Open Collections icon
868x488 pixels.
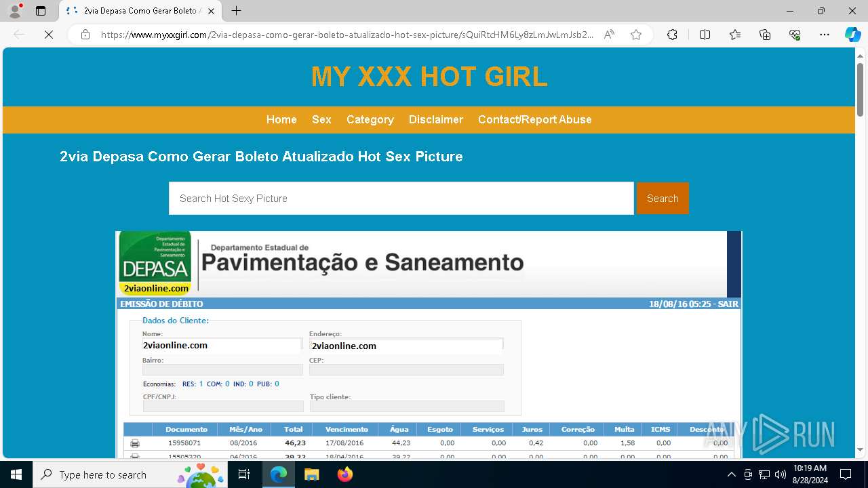tap(765, 35)
